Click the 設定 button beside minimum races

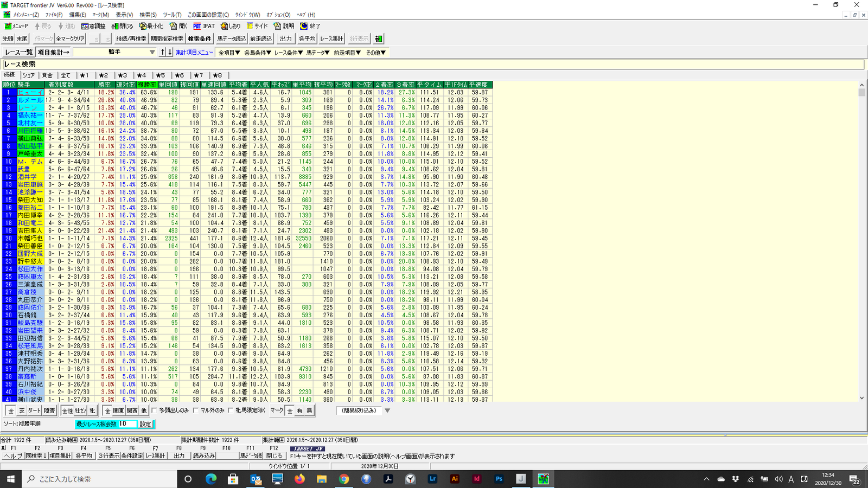(x=145, y=424)
